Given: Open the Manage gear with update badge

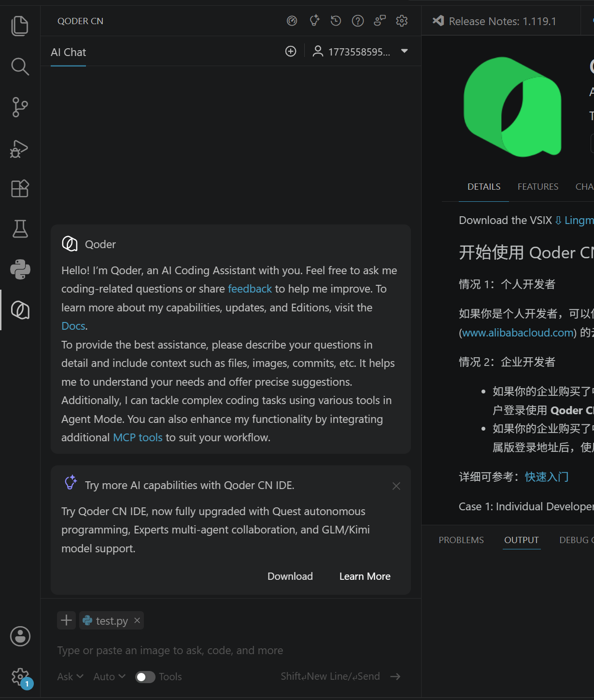Looking at the screenshot, I should point(21,677).
